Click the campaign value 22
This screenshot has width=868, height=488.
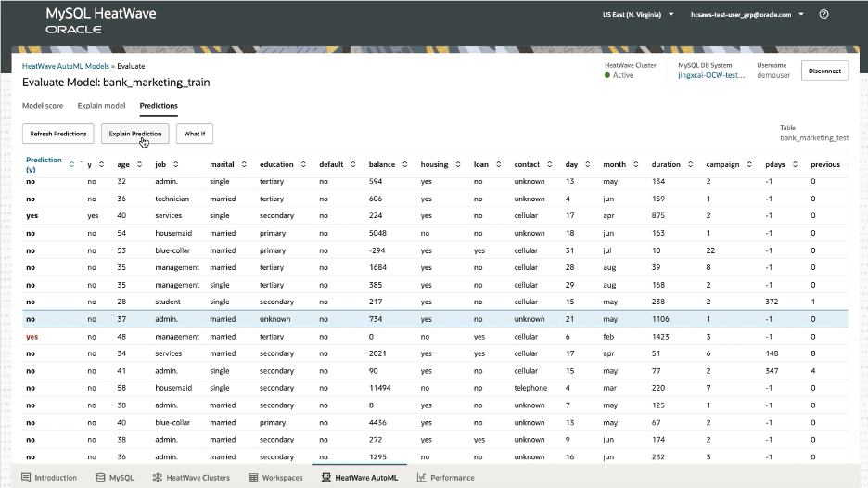(710, 250)
